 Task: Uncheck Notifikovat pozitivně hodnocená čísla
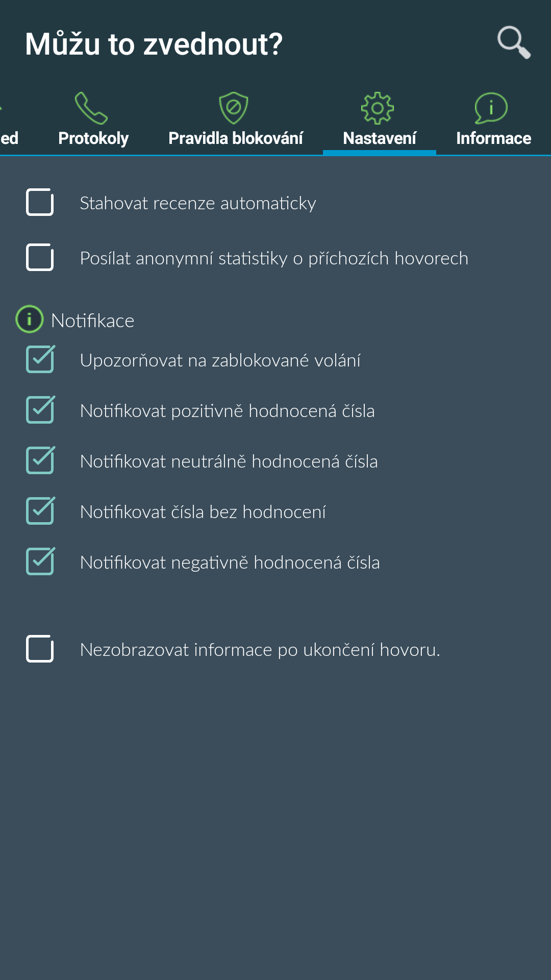coord(40,409)
